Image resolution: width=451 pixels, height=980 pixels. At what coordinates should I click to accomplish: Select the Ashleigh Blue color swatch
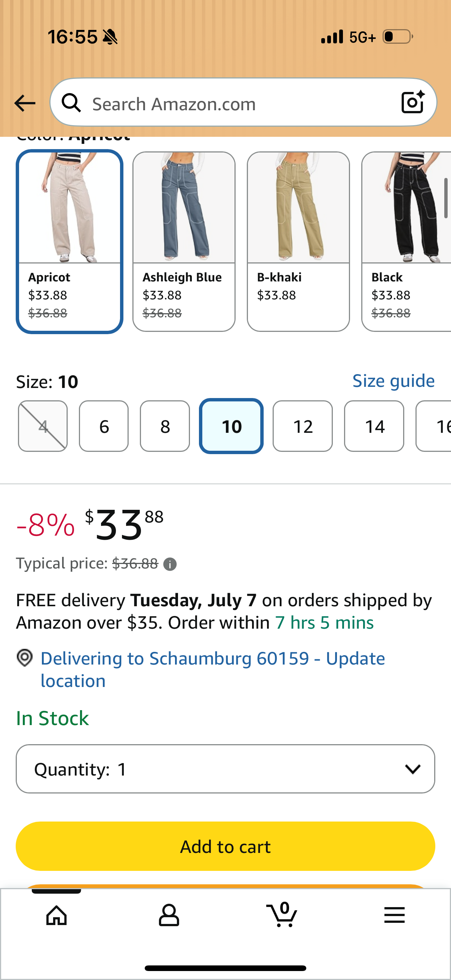pos(184,241)
